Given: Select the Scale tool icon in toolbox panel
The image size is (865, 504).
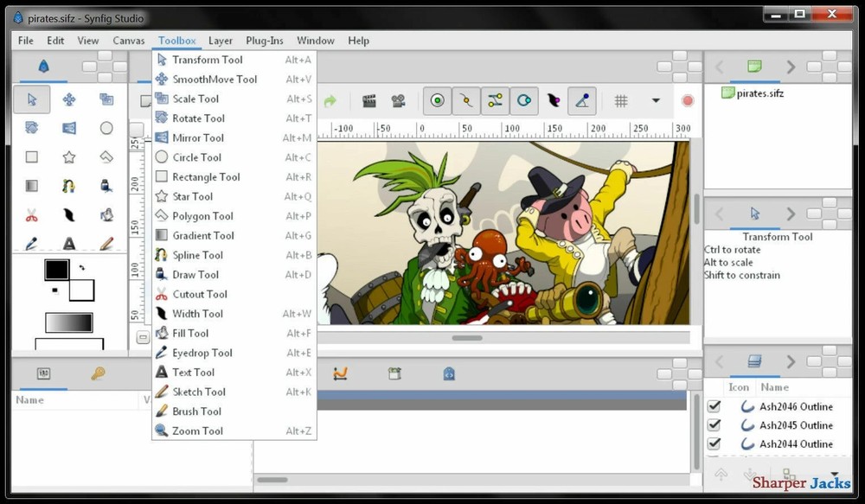Looking at the screenshot, I should click(x=106, y=99).
